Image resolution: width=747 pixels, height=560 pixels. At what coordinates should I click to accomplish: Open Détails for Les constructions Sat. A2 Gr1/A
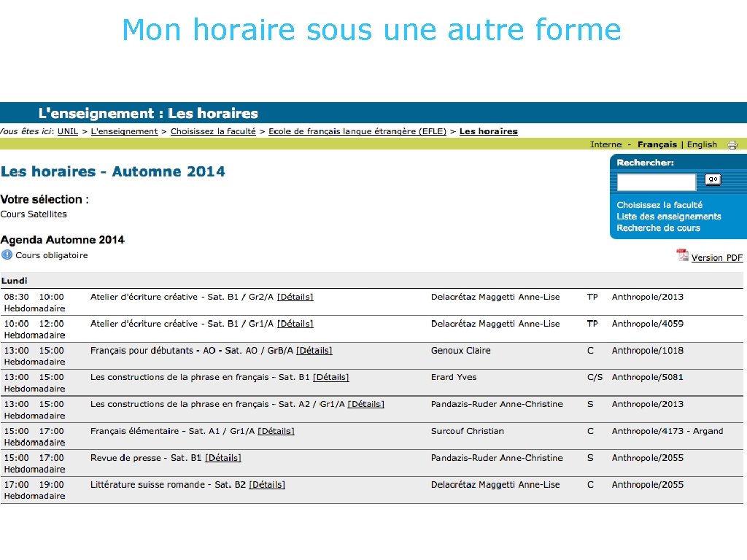(x=365, y=404)
